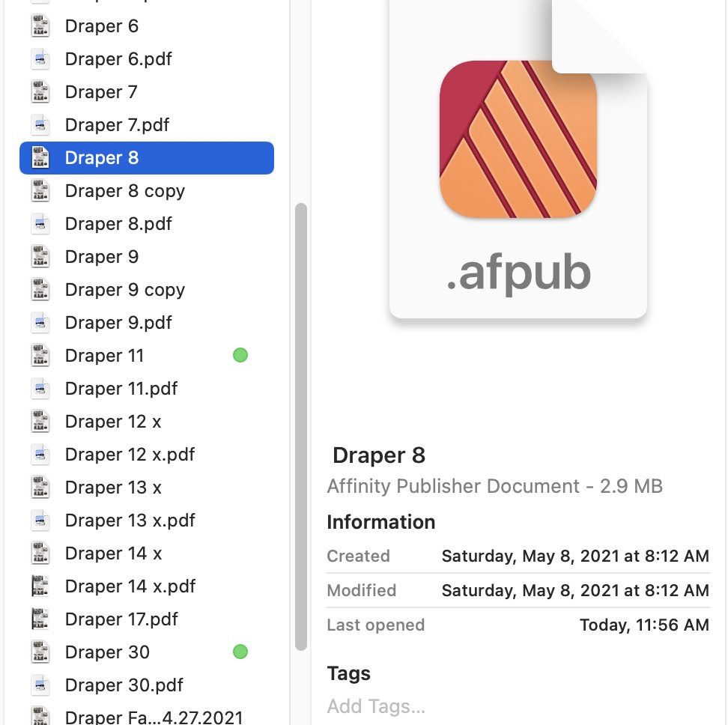Select the Draper 7 file name

coord(101,92)
